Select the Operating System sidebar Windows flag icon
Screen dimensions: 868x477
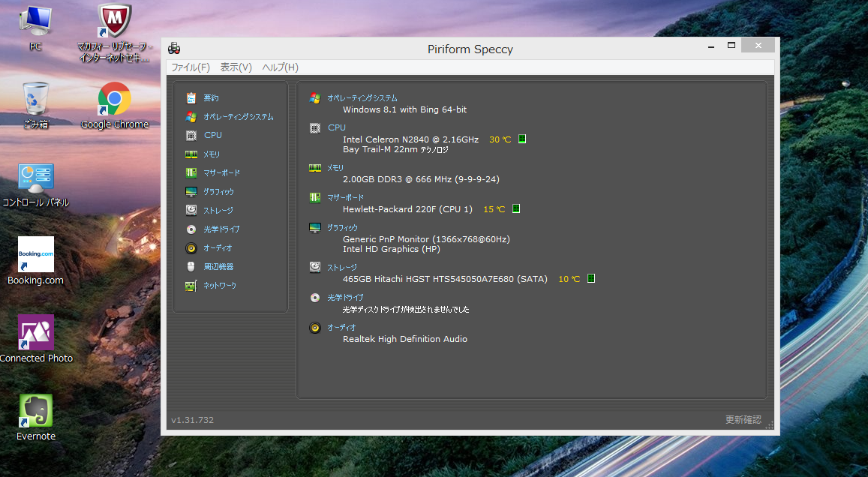[x=191, y=117]
